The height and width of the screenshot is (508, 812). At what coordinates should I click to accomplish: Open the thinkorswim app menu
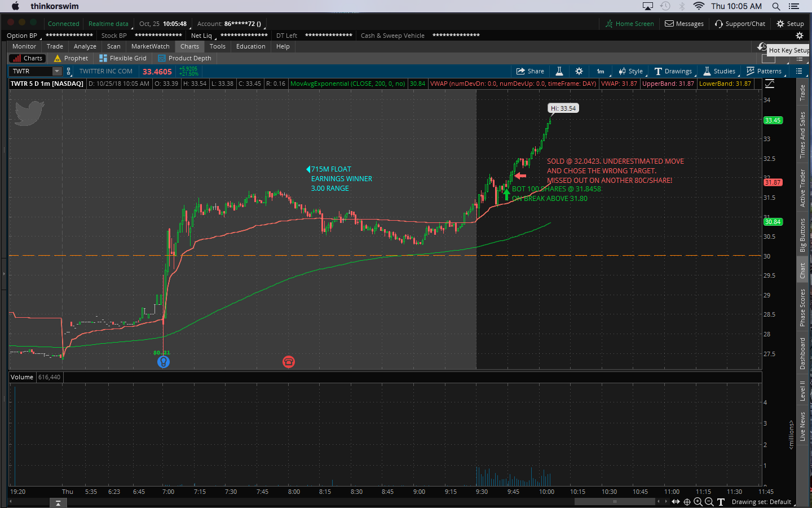pyautogui.click(x=55, y=6)
